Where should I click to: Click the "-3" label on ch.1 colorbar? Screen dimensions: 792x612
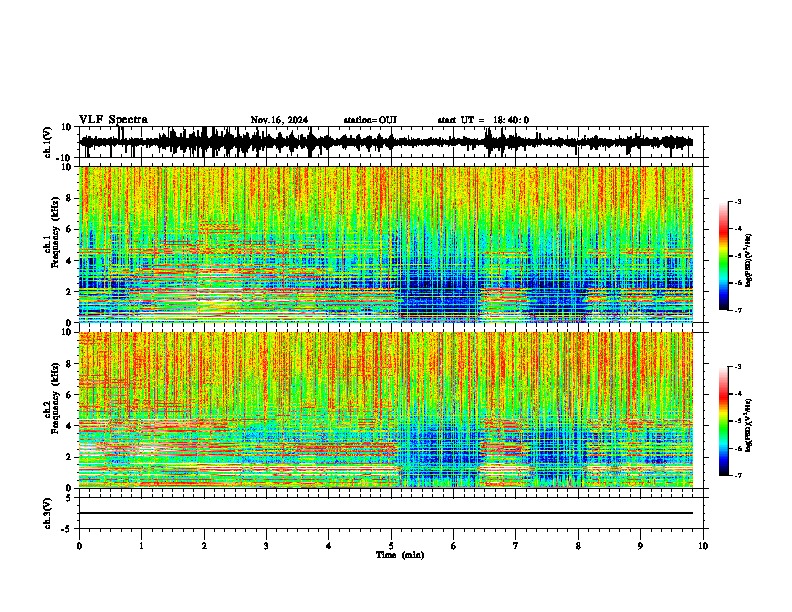pos(737,201)
